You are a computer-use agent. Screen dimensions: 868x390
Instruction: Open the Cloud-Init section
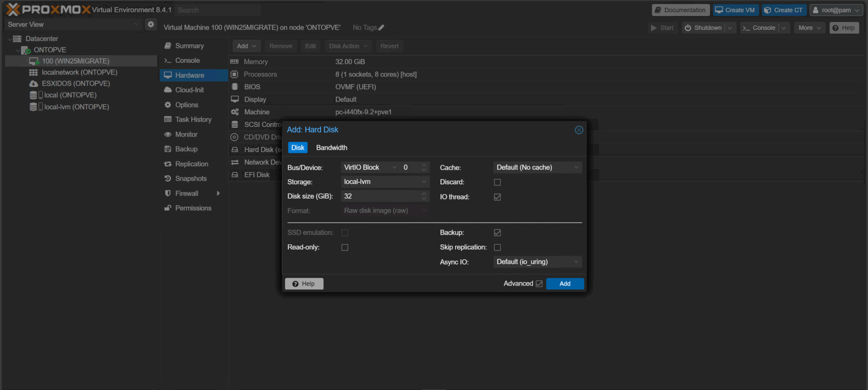[x=193, y=90]
